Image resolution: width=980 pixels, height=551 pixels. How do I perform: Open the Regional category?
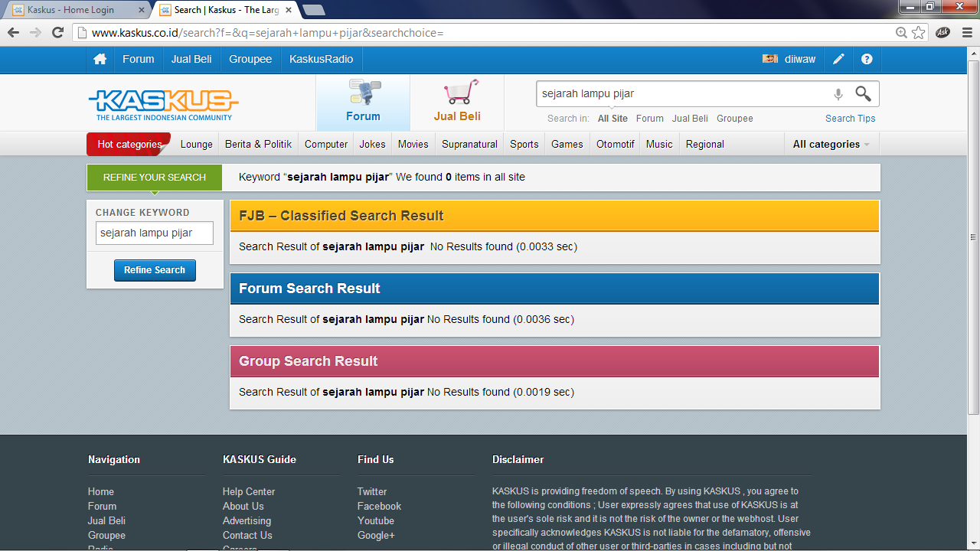(705, 144)
